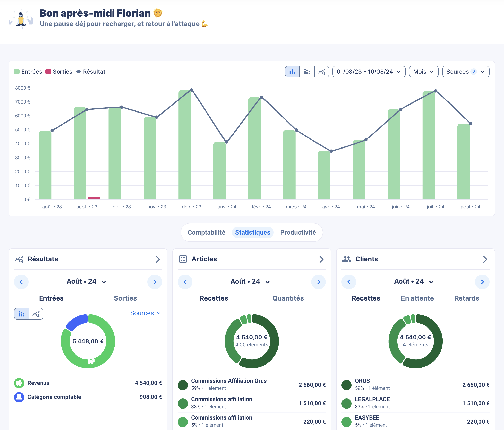Go to previous month in Résultats panel
504x430 pixels.
pyautogui.click(x=21, y=282)
